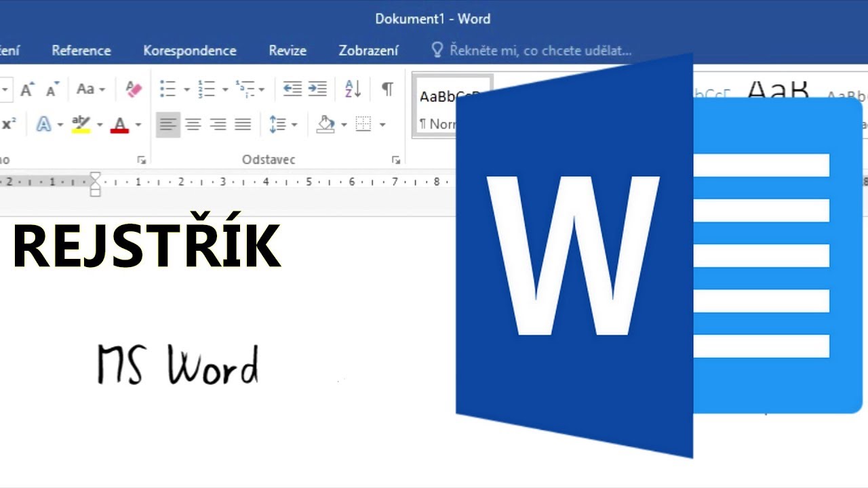Viewport: 868px width, 488px height.
Task: Switch to the Reference tab
Action: [x=81, y=51]
